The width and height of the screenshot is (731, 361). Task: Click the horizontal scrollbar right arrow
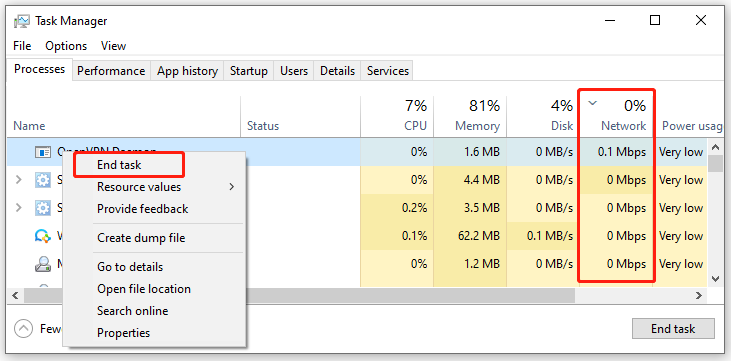point(698,295)
